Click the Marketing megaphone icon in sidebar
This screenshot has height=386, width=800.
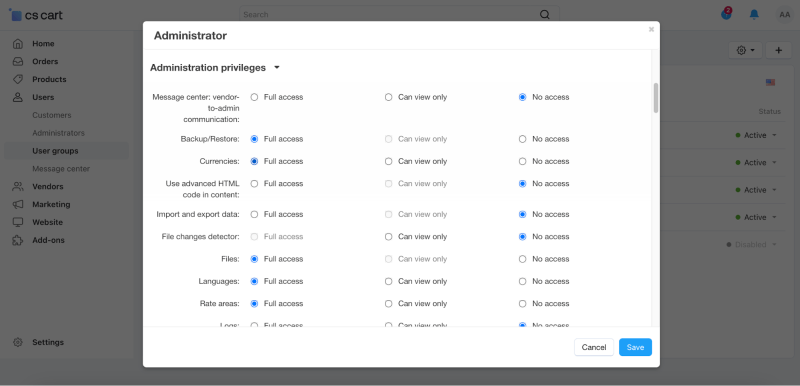[18, 204]
